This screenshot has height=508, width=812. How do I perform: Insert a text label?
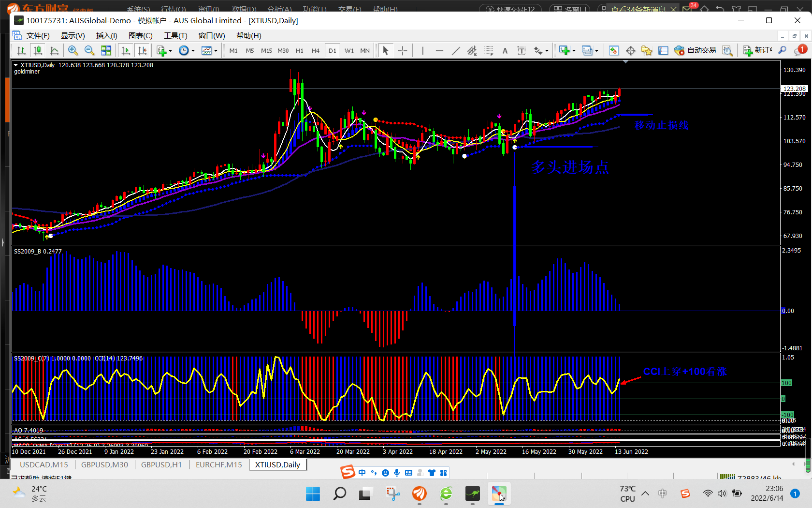click(522, 50)
